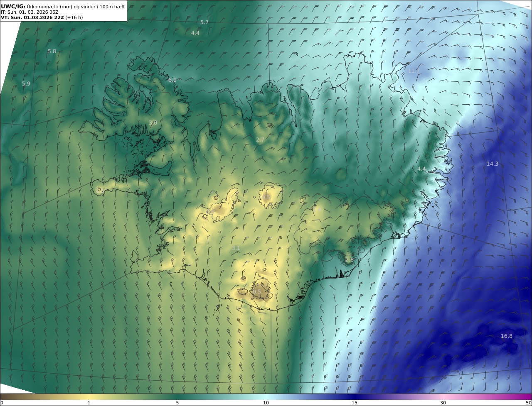532x406 pixels.
Task: Click the '3.0' value over the Westfjords
Action: point(153,122)
